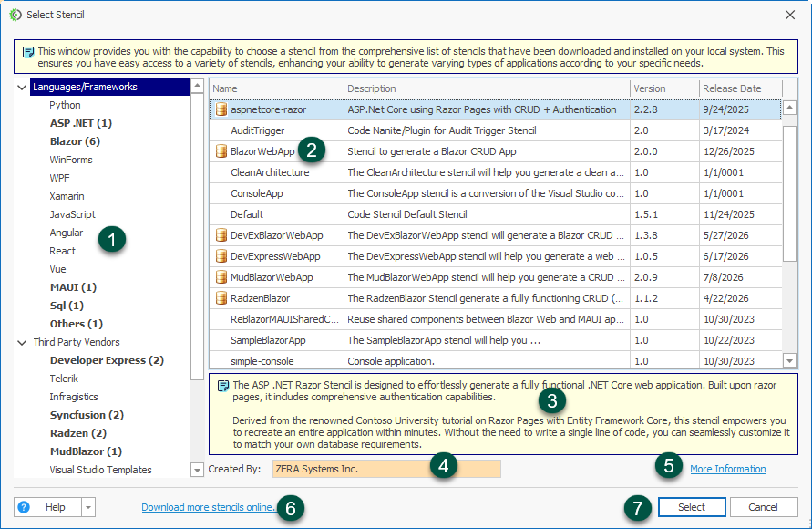The image size is (812, 529).
Task: Select the Developer Express (2) vendor
Action: 107,360
